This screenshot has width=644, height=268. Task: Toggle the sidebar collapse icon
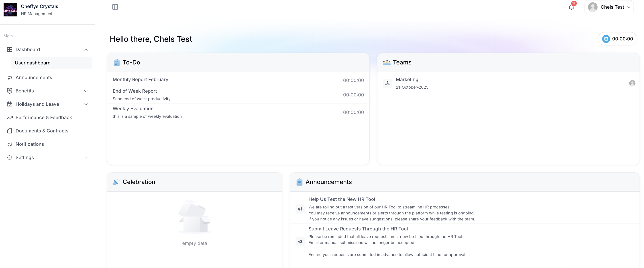coord(115,7)
